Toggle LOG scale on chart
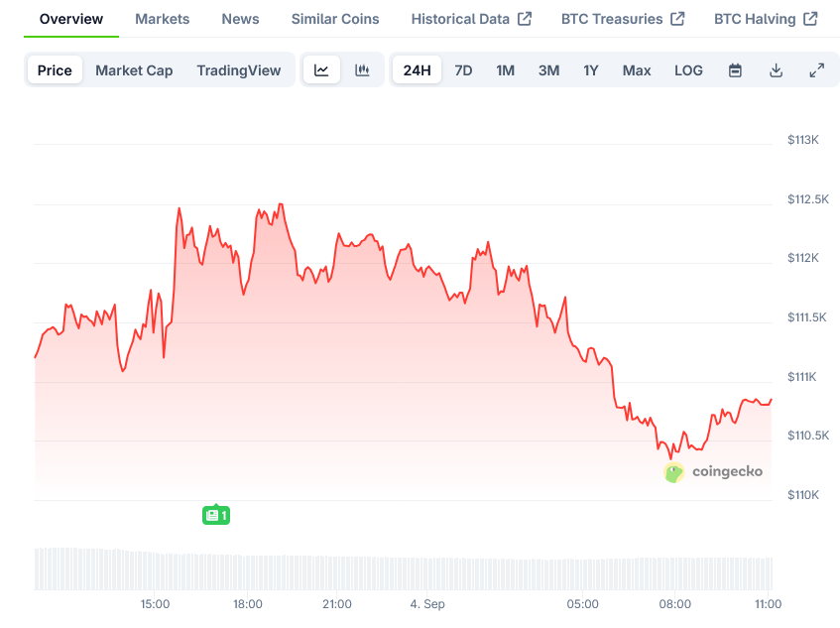The width and height of the screenshot is (840, 628). click(x=688, y=70)
